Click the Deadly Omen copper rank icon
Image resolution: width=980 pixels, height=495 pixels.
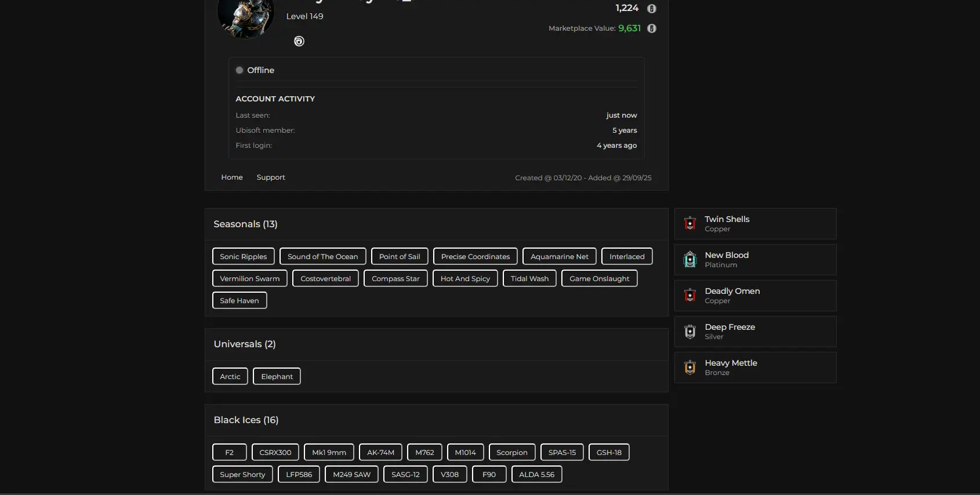point(689,296)
